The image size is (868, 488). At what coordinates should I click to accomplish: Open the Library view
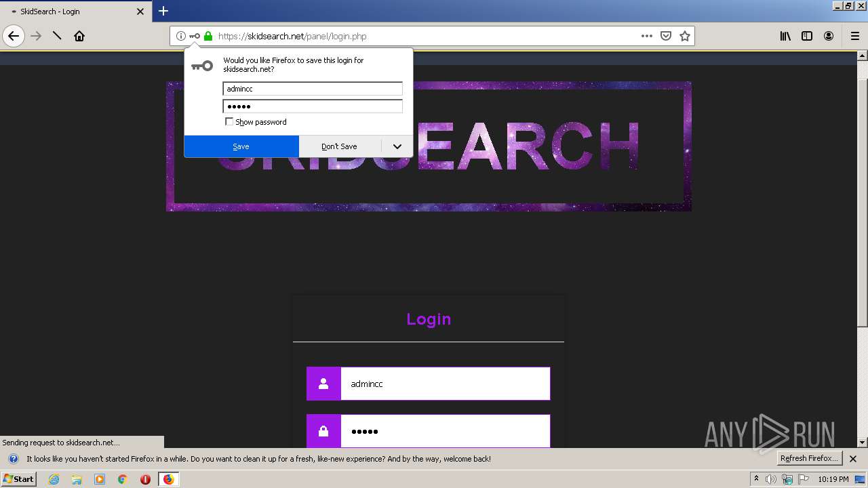785,36
